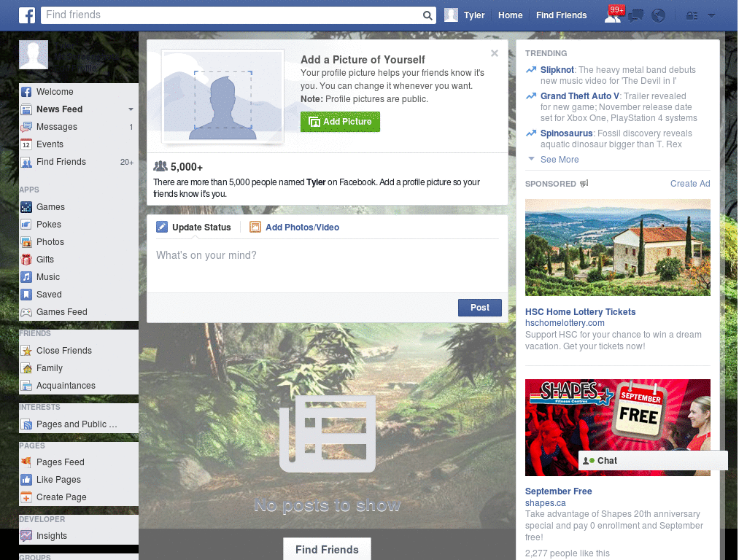Click the Find Friends button below feed
The width and height of the screenshot is (747, 560).
click(327, 550)
